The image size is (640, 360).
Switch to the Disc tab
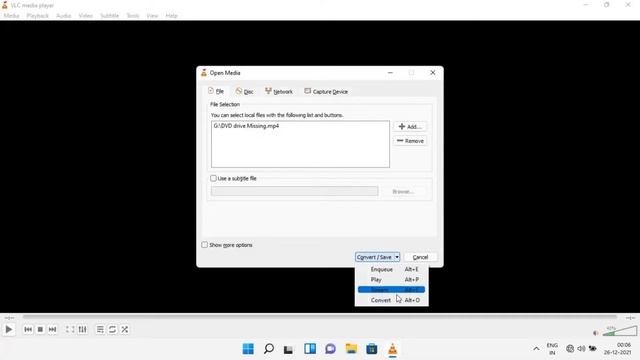click(244, 91)
